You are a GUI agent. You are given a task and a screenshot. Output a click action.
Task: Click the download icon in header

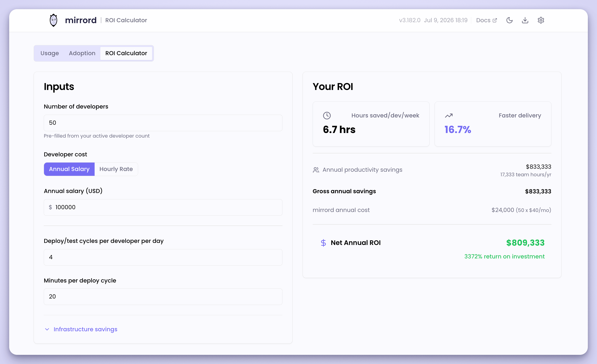point(525,20)
